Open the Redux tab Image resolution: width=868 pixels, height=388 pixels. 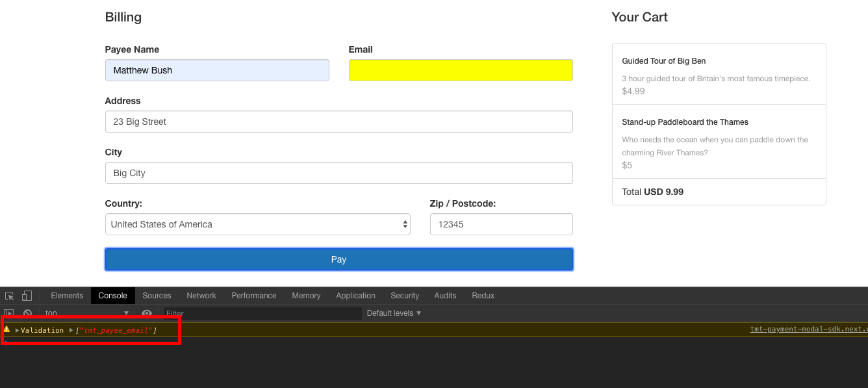pos(483,296)
